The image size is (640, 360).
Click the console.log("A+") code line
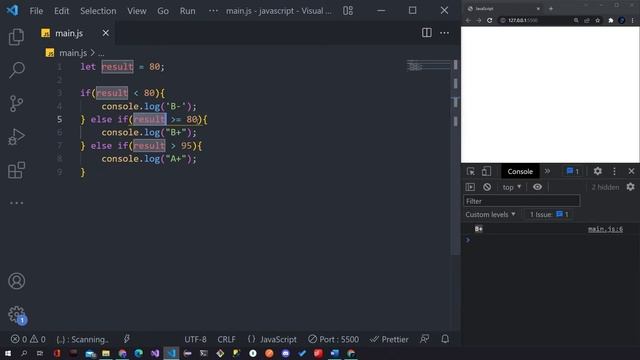[149, 158]
